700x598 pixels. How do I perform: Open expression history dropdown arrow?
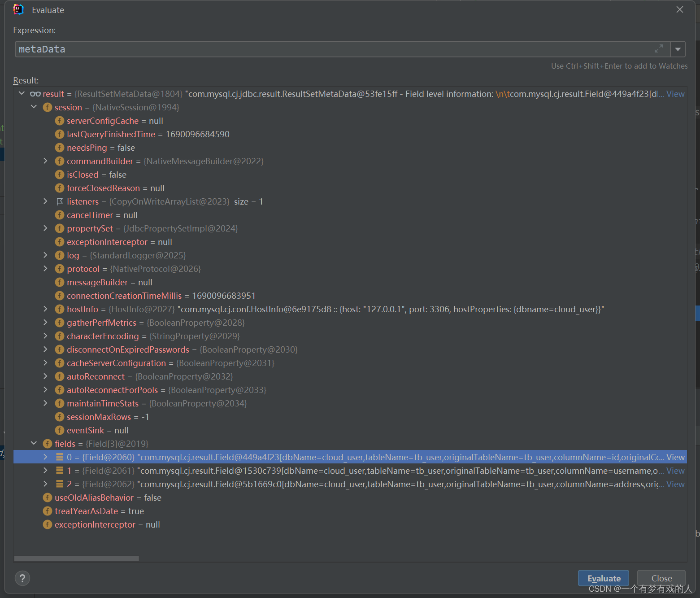tap(678, 49)
